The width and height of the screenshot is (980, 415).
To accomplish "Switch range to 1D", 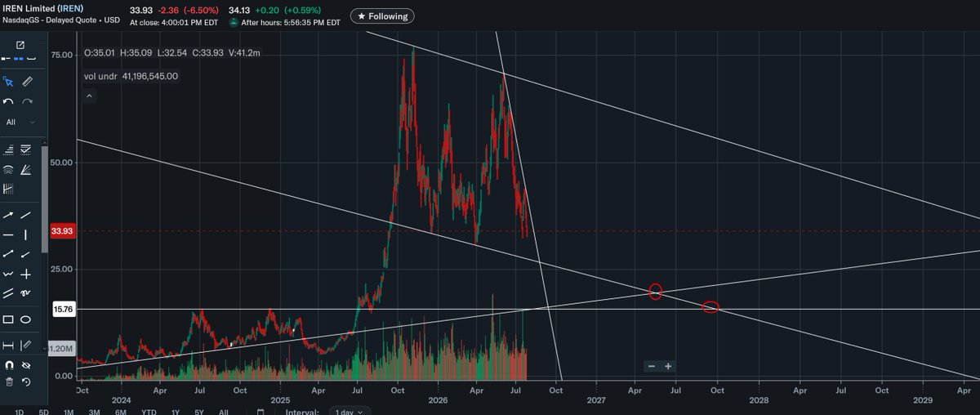I will [19, 412].
